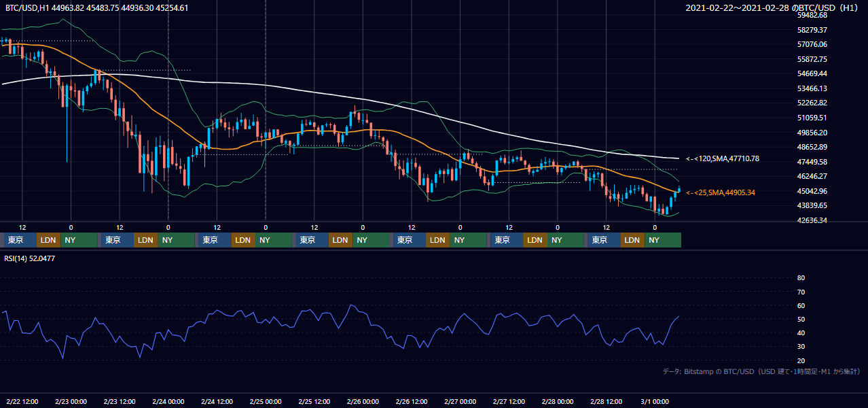Click the 2/23 00:00 time label
868x408 pixels.
click(x=71, y=401)
